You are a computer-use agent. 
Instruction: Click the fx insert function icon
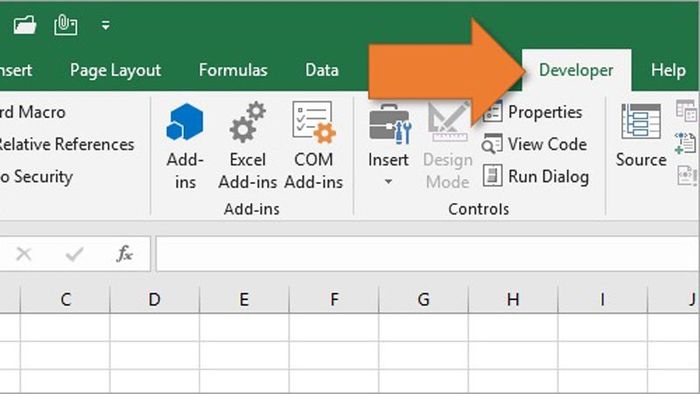pos(125,254)
